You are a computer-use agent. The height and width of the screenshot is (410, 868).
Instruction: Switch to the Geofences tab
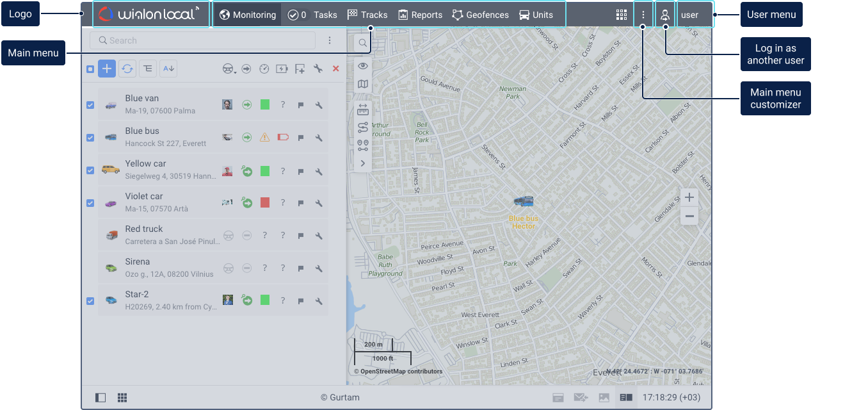pos(480,15)
